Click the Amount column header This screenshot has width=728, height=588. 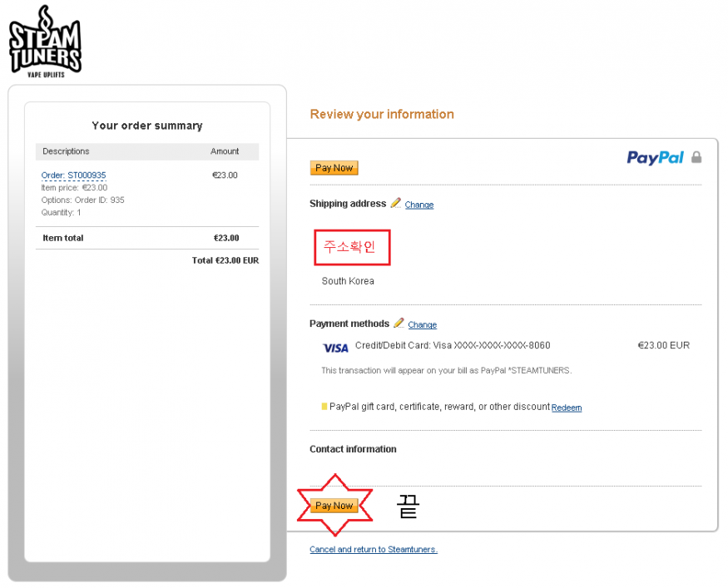pyautogui.click(x=225, y=151)
